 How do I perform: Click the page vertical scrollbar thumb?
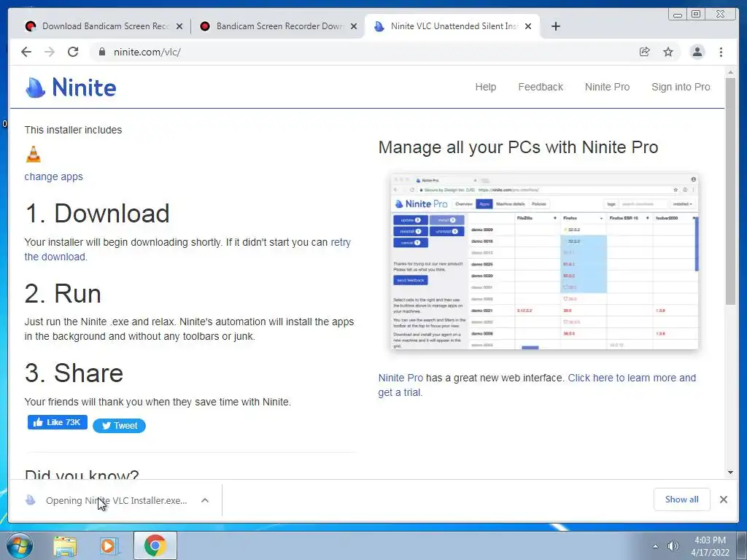(x=730, y=190)
